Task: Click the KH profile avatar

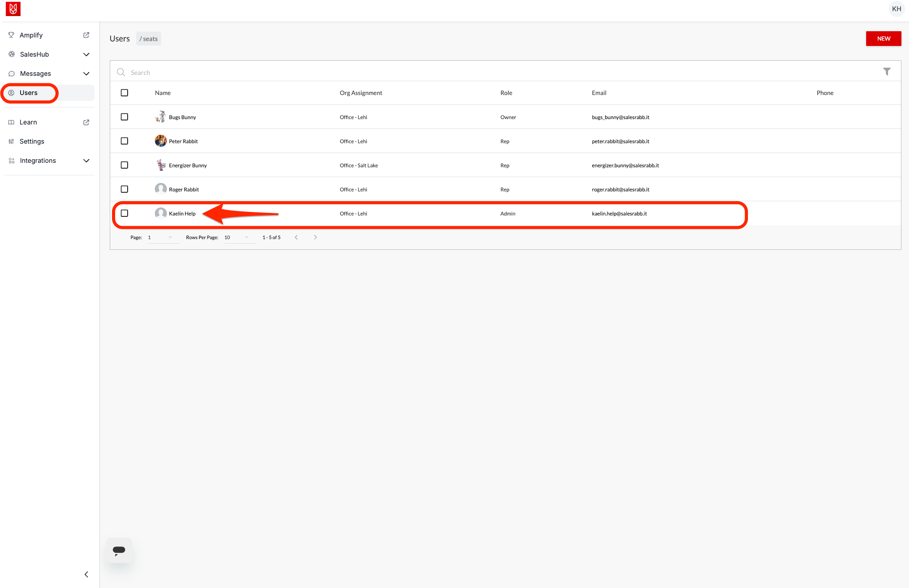Action: [896, 9]
